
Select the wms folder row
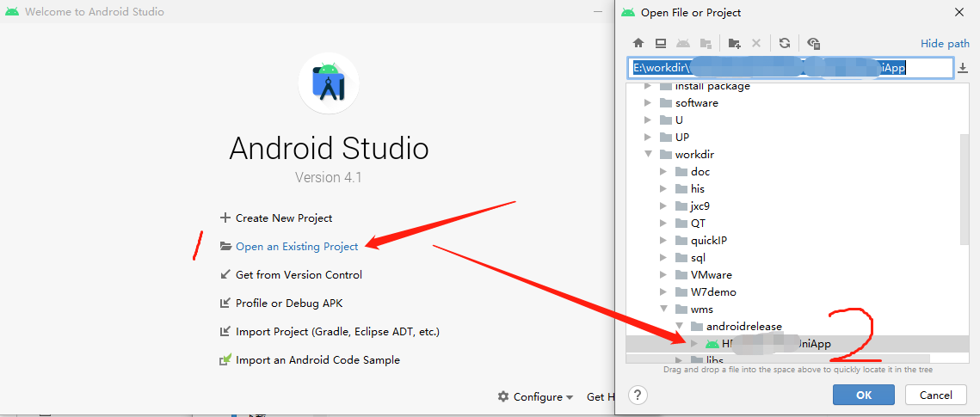coord(793,309)
